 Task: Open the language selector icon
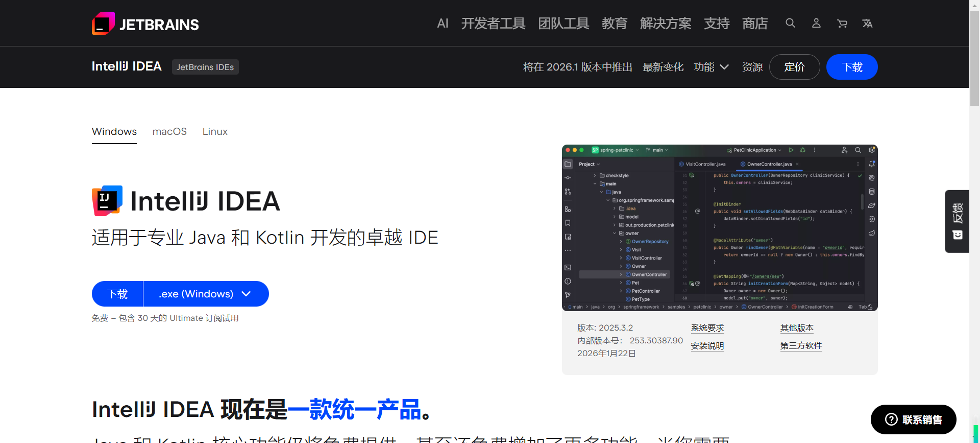click(867, 24)
